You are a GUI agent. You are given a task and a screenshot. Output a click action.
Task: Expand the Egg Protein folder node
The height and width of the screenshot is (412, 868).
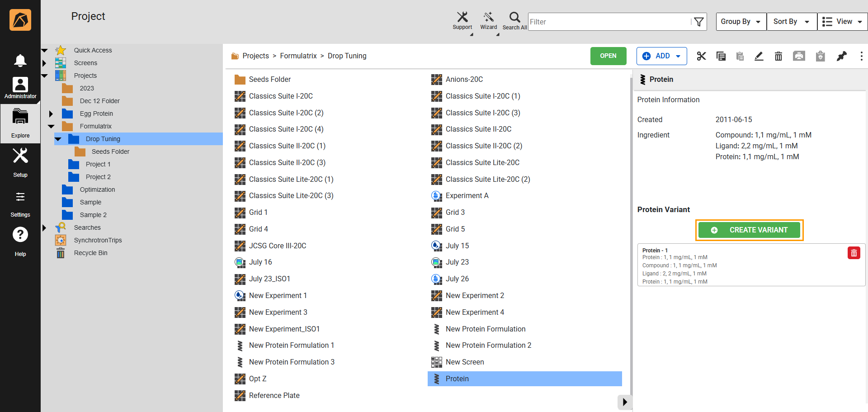click(51, 114)
